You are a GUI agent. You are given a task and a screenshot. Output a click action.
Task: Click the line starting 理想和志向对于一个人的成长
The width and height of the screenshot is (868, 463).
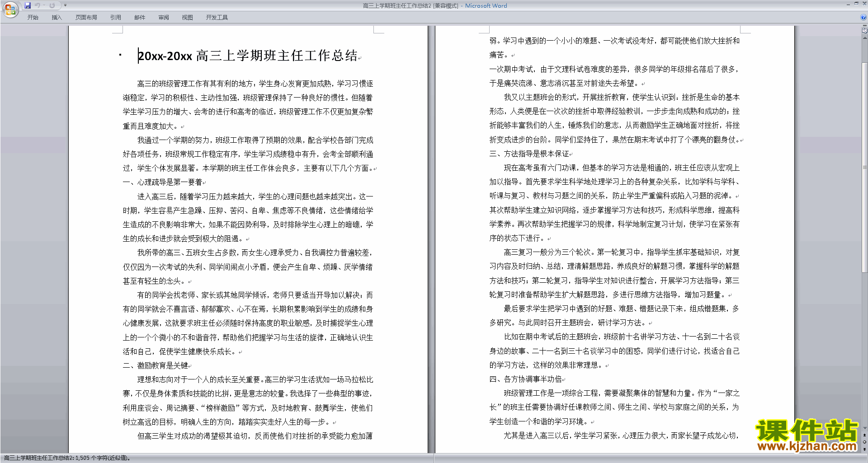click(255, 380)
